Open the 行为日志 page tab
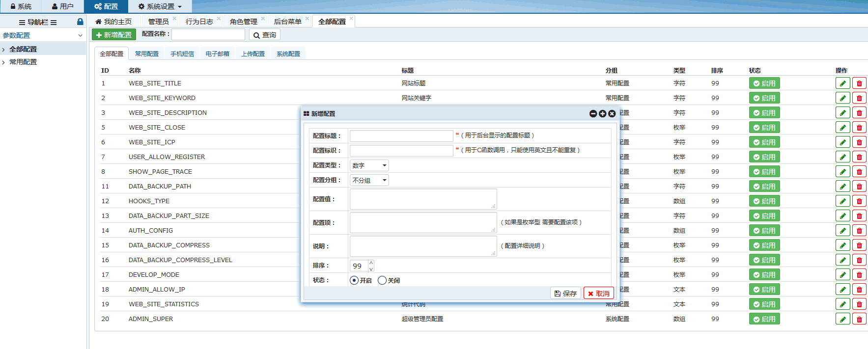Image resolution: width=868 pixels, height=349 pixels. tap(199, 22)
